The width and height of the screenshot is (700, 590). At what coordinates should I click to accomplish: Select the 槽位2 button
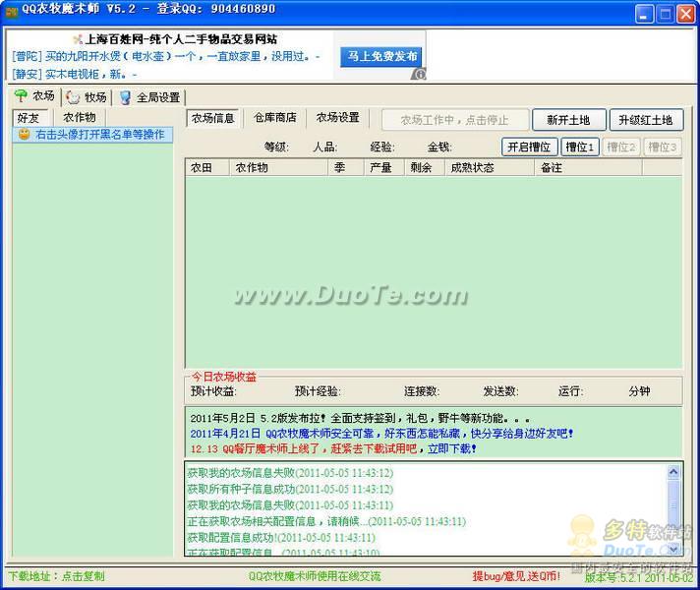coord(621,147)
